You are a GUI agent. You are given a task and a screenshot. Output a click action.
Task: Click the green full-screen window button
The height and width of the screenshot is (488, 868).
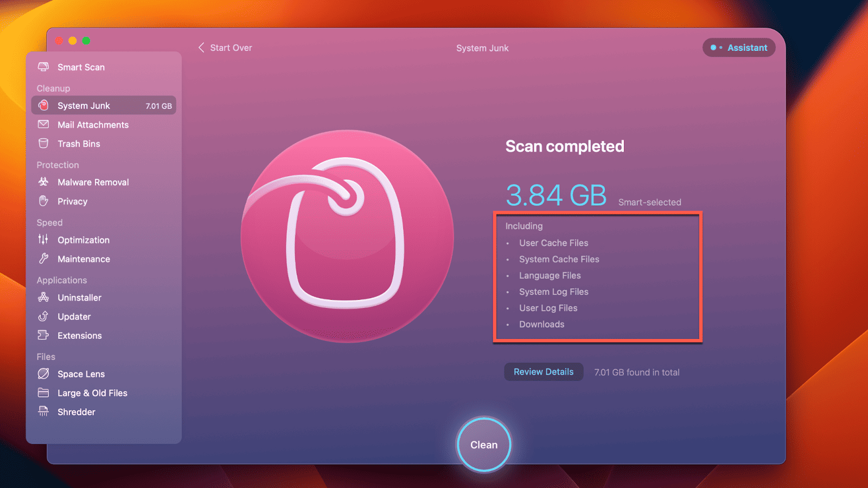point(86,41)
